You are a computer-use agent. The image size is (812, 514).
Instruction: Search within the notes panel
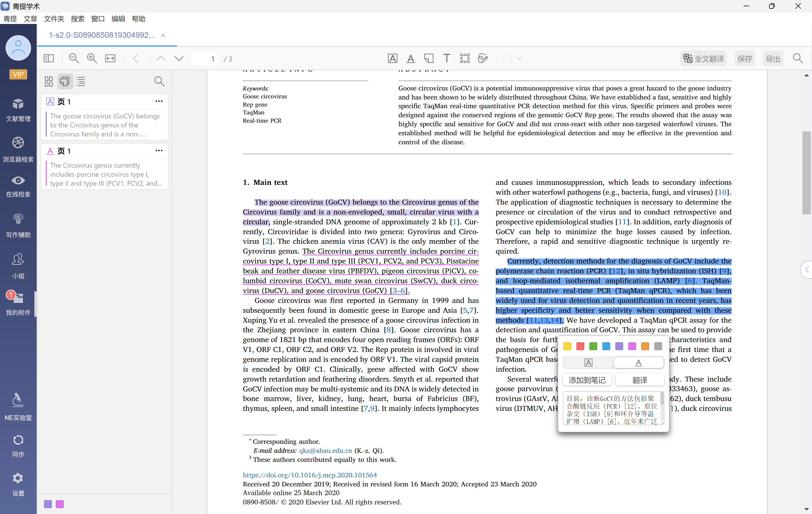click(x=159, y=81)
